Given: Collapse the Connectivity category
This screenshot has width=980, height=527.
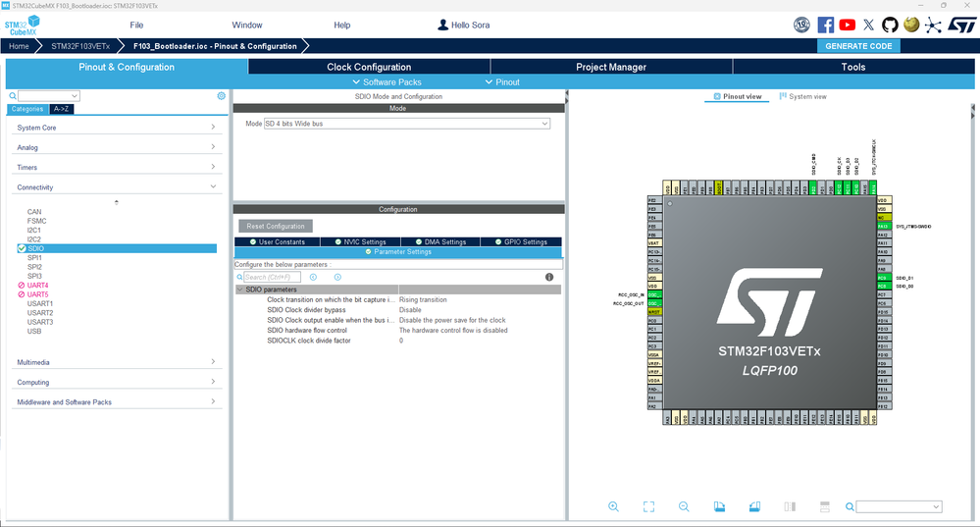Looking at the screenshot, I should 117,187.
